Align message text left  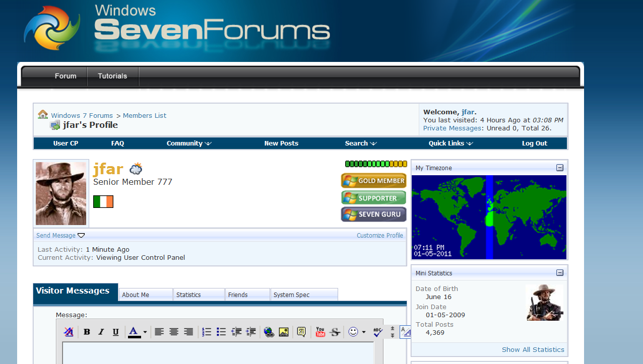(159, 332)
